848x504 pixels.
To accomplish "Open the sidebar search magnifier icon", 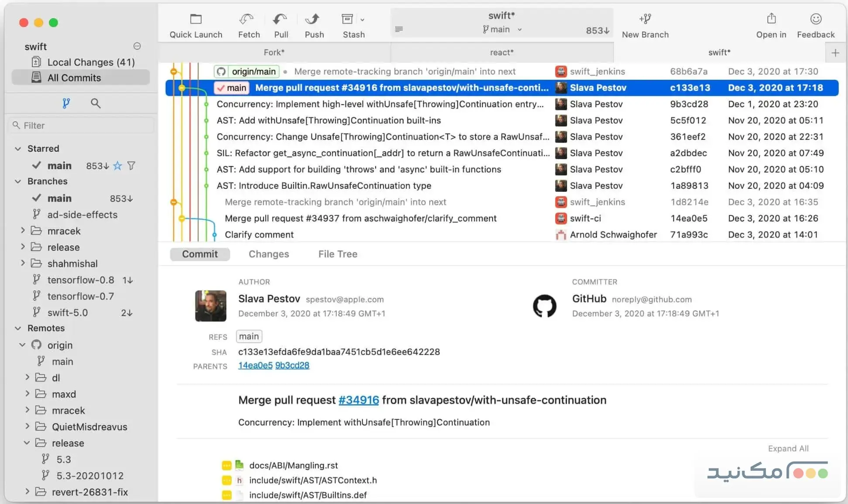I will tap(96, 103).
